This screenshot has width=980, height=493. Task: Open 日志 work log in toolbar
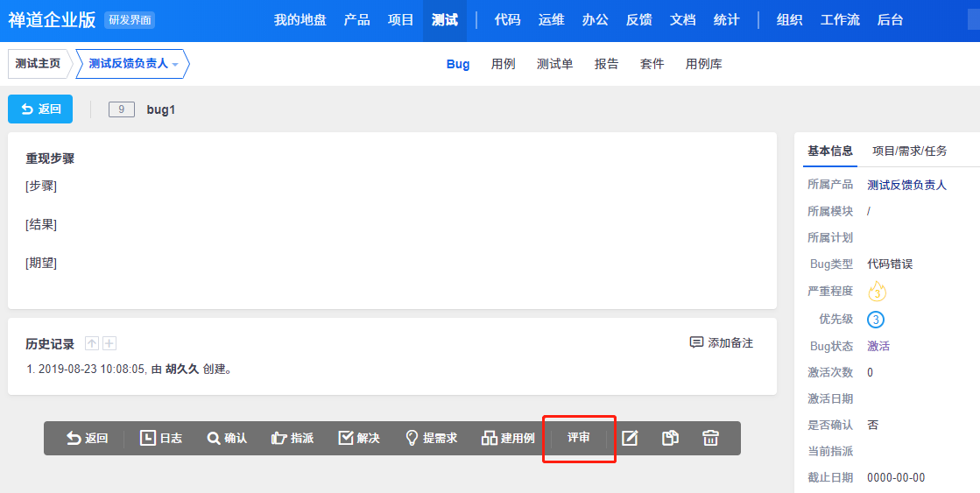coord(160,438)
